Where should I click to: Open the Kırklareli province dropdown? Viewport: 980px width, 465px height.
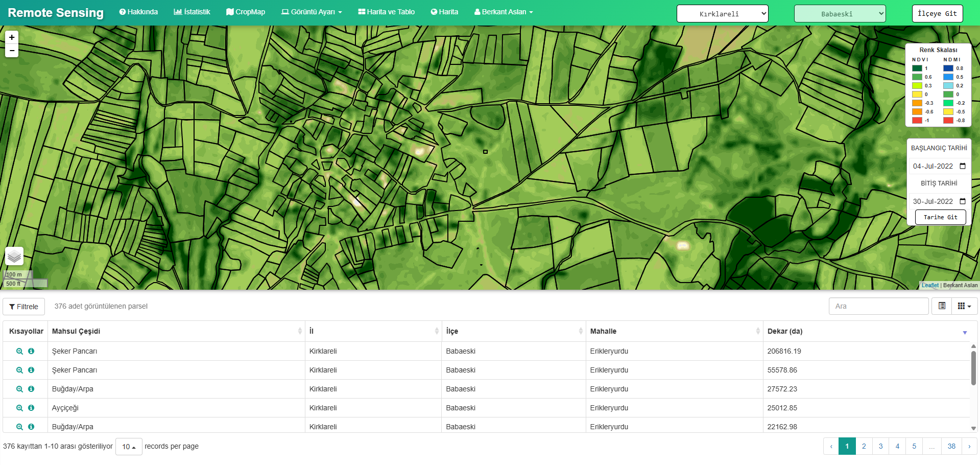click(x=722, y=13)
